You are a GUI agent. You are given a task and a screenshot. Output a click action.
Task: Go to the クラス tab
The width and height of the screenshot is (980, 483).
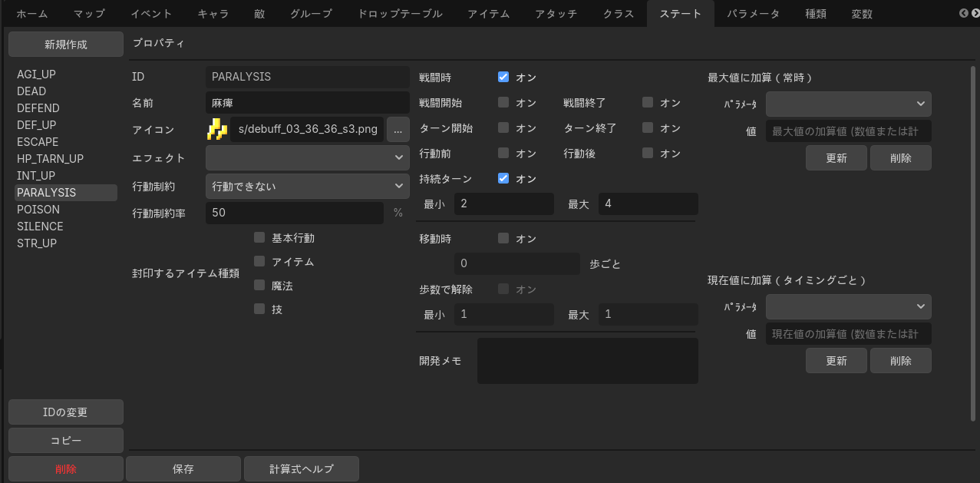pyautogui.click(x=619, y=14)
